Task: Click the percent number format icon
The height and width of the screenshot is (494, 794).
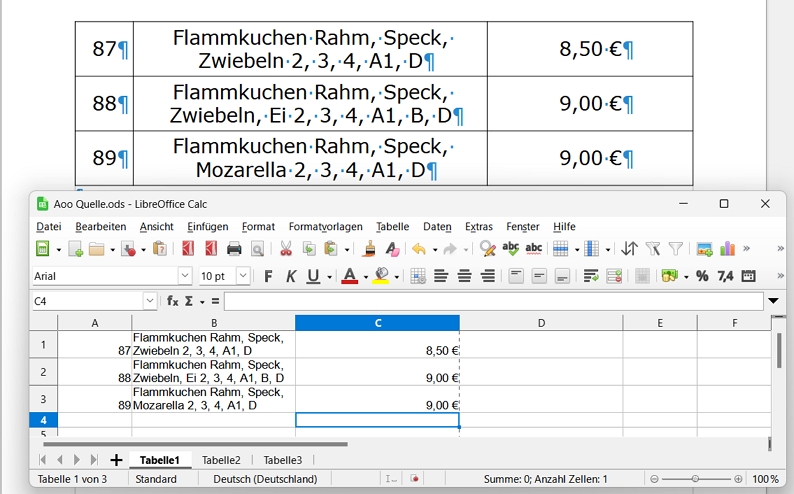Action: (x=702, y=276)
